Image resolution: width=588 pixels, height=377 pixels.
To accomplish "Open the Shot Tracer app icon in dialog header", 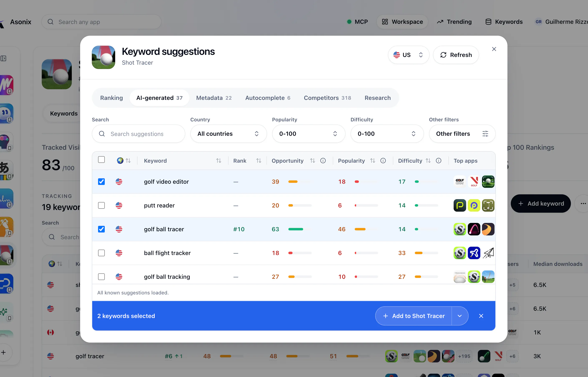I will pos(103,57).
